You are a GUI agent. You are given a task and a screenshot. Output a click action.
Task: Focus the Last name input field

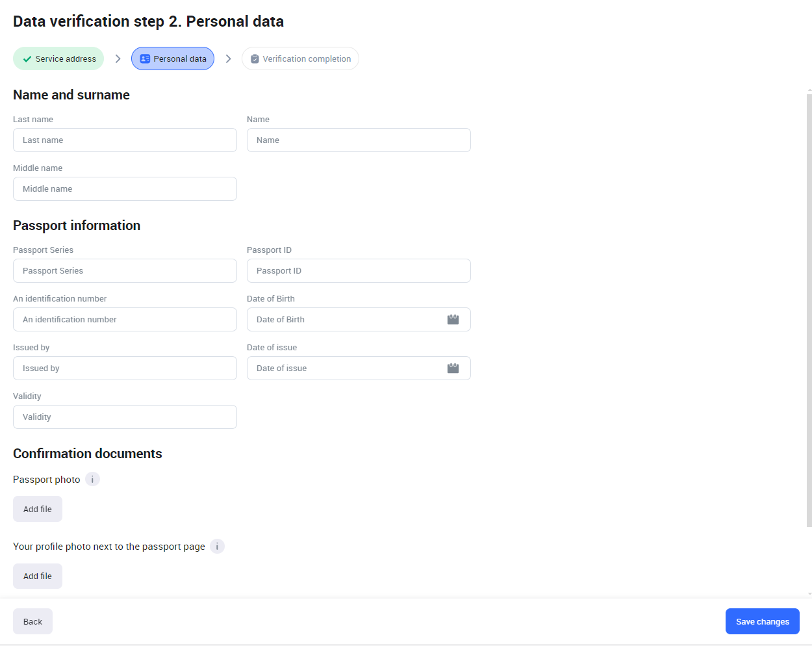[x=125, y=140]
